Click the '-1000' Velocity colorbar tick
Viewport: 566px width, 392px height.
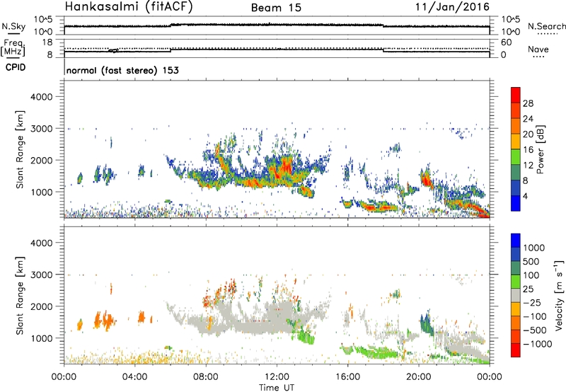[x=537, y=344]
